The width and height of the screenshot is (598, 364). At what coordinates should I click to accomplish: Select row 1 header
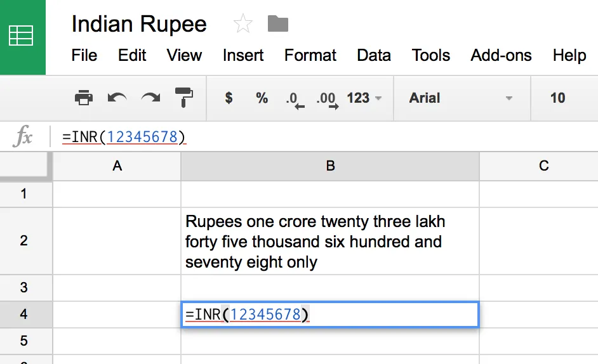[26, 194]
